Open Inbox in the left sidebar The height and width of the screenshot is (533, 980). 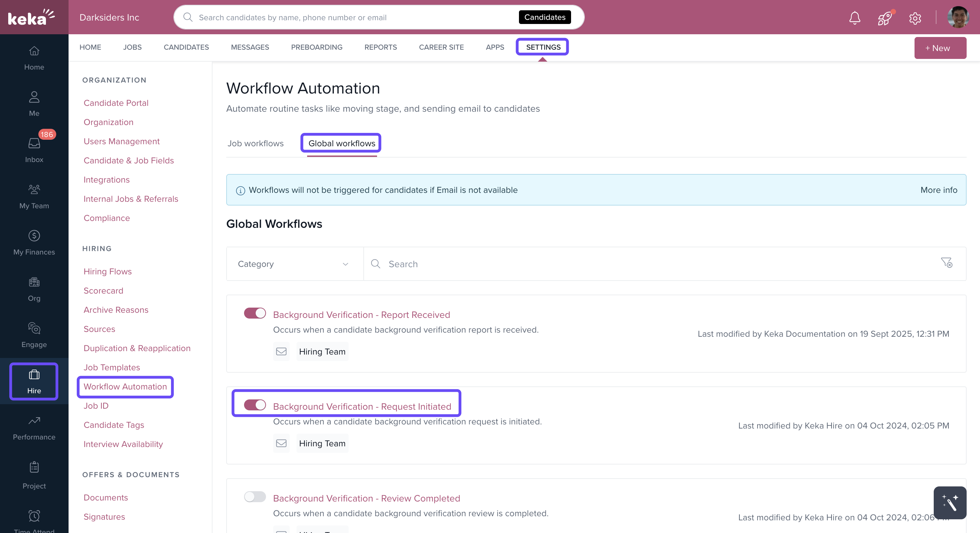34,149
